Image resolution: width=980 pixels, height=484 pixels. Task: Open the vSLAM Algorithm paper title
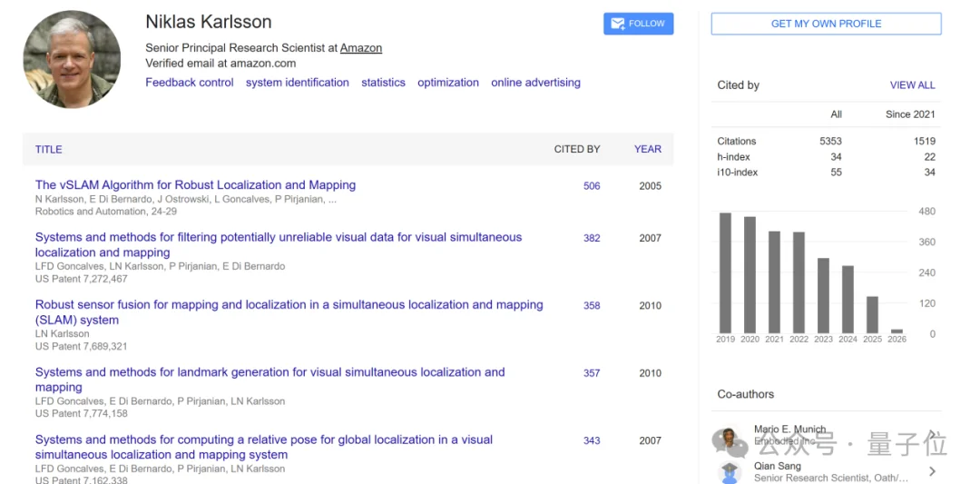coord(195,185)
